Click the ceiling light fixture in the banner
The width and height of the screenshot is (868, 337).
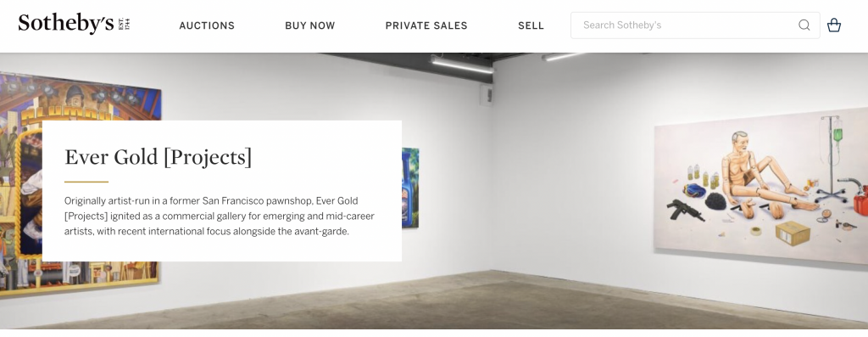tap(462, 65)
